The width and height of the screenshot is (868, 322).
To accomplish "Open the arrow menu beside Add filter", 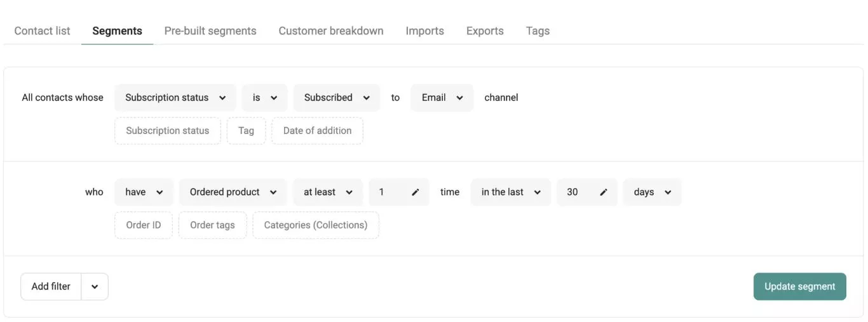I will [95, 286].
